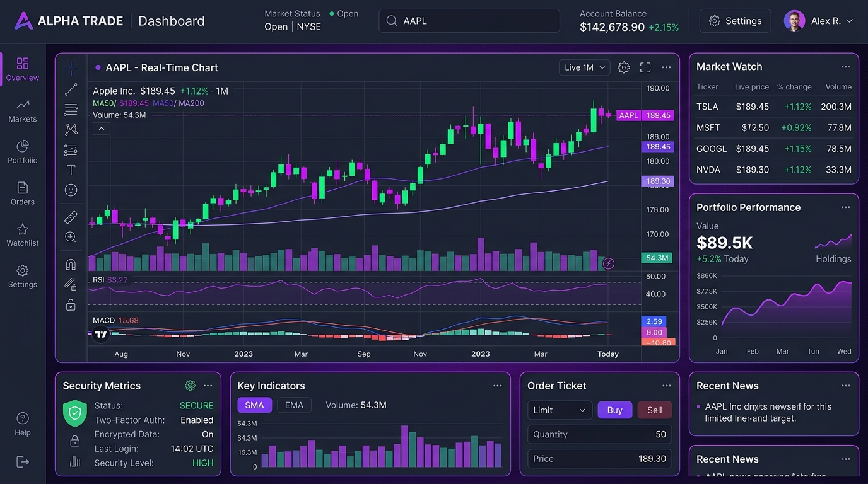Go to Markets in sidebar

pos(23,111)
